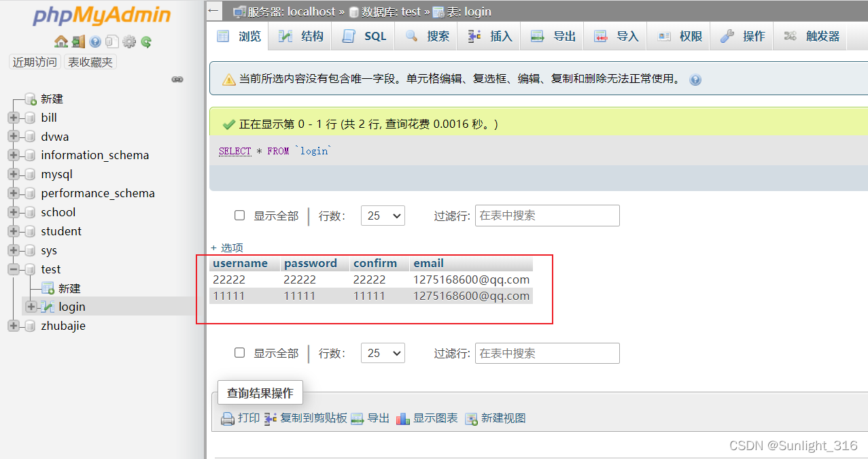Click the refresh navigation panel icon
Viewport: 868px width, 459px height.
[x=146, y=41]
